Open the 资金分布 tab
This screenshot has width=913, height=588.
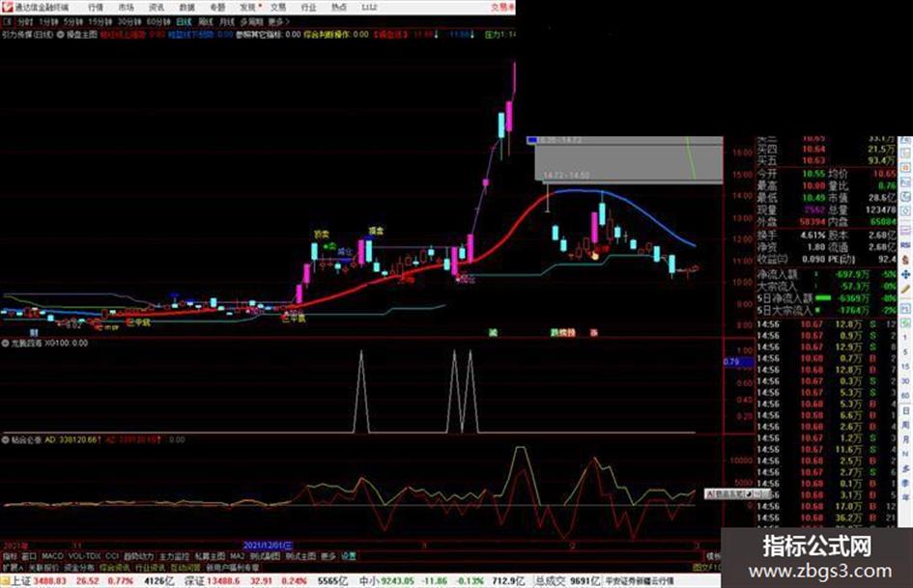79,567
